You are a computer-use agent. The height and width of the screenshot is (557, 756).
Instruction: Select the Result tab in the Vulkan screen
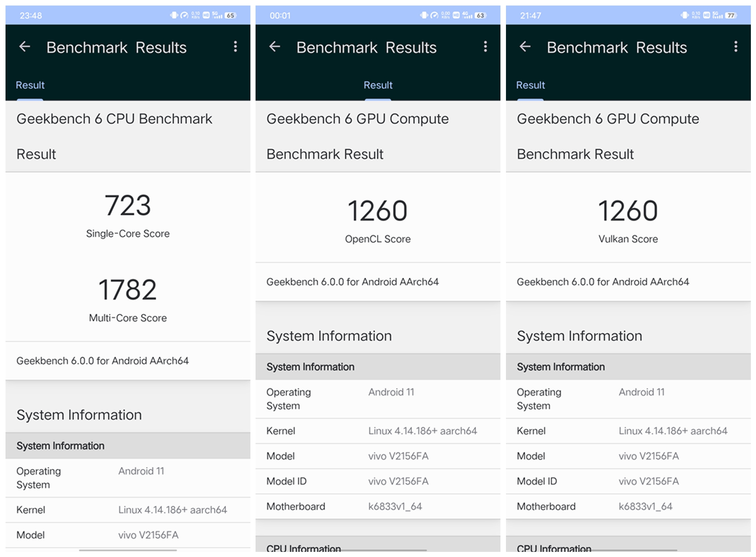pos(530,85)
